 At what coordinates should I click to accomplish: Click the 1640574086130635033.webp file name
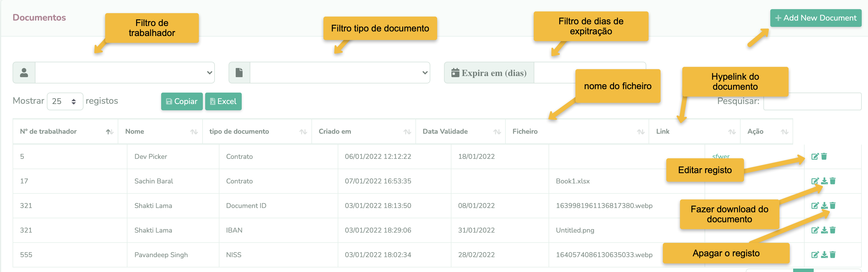[604, 255]
